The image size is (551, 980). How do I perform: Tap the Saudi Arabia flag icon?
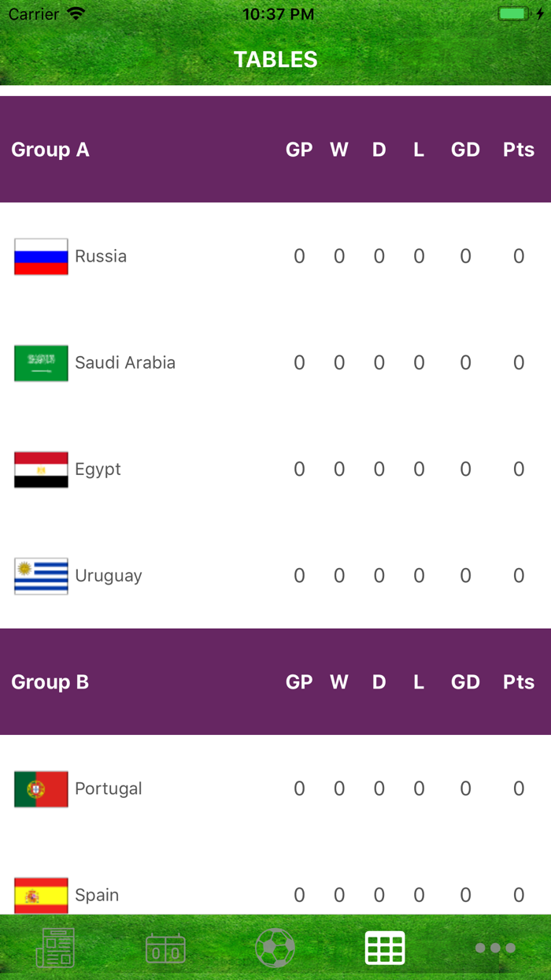[x=40, y=362]
